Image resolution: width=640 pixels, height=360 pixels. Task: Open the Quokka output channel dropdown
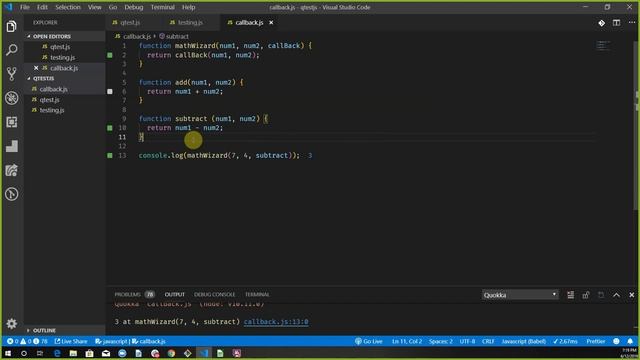tap(520, 295)
